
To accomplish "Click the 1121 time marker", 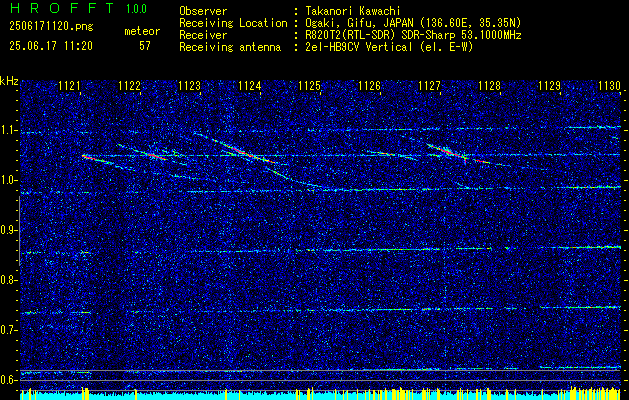I will tap(70, 85).
